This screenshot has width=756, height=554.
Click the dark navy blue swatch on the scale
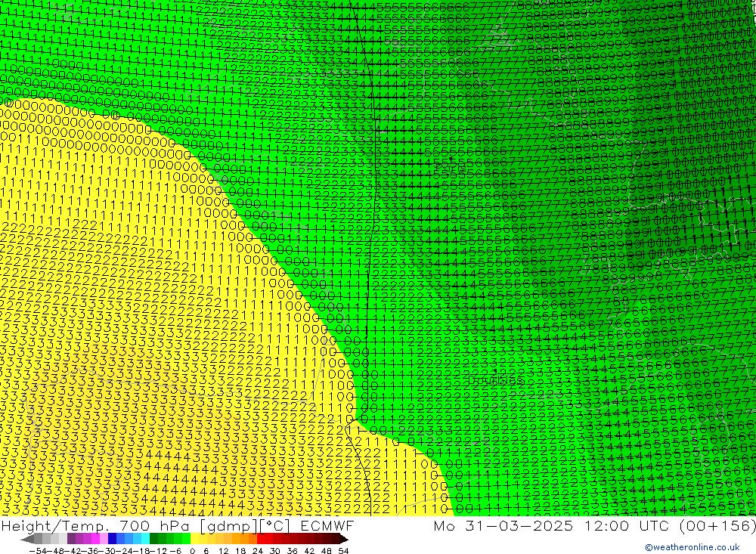click(x=112, y=539)
